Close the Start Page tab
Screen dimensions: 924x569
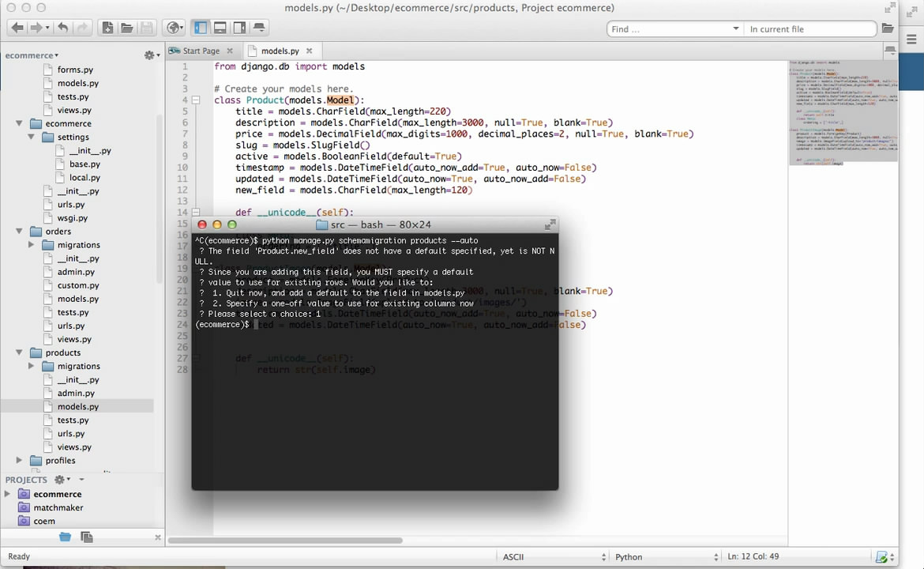click(230, 51)
